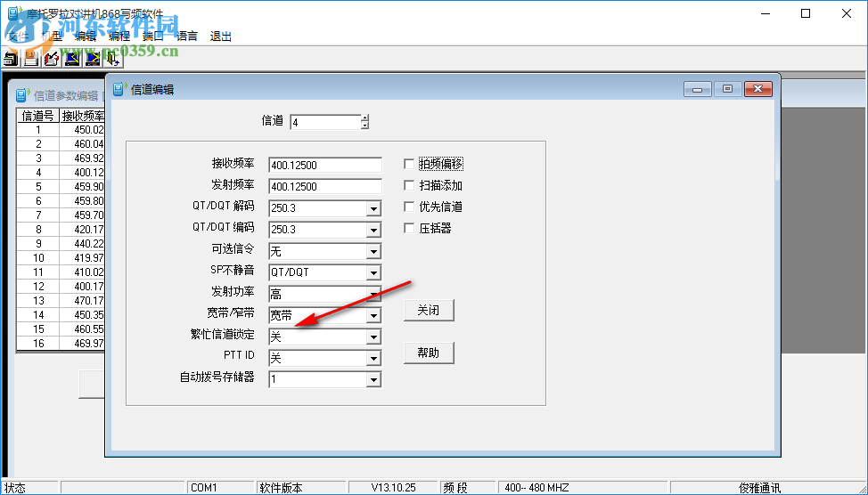Open the 宽带/窄带 dropdown
The image size is (868, 495).
pos(373,316)
